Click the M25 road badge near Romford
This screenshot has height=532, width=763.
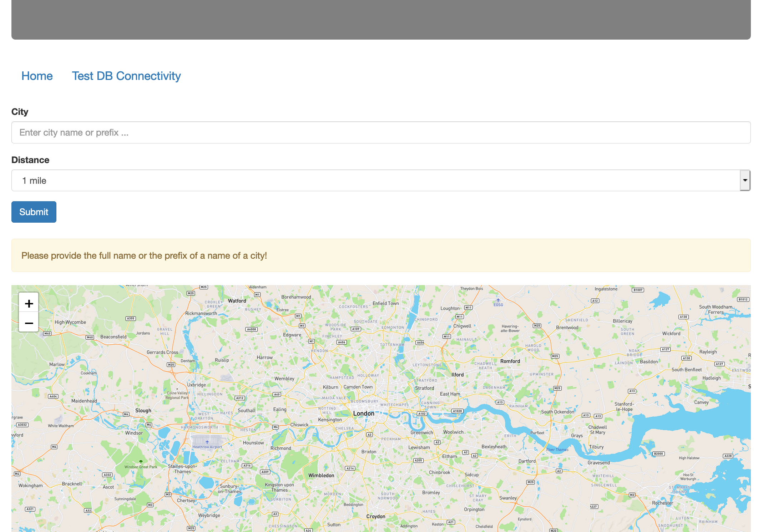pyautogui.click(x=555, y=356)
